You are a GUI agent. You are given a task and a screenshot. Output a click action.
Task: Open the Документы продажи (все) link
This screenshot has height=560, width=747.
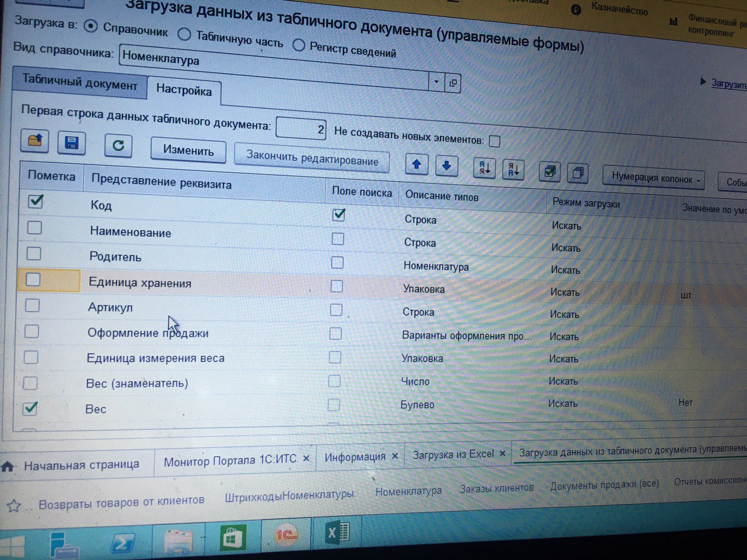coord(605,485)
